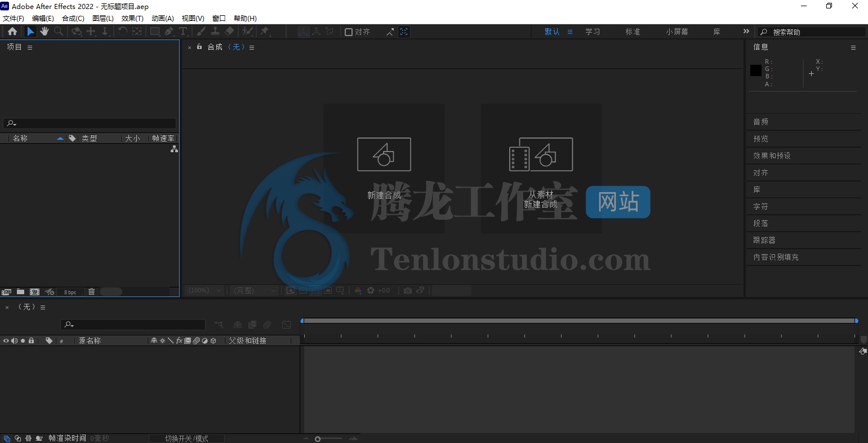868x443 pixels.
Task: Open the 编辑(E) menu
Action: (x=43, y=19)
